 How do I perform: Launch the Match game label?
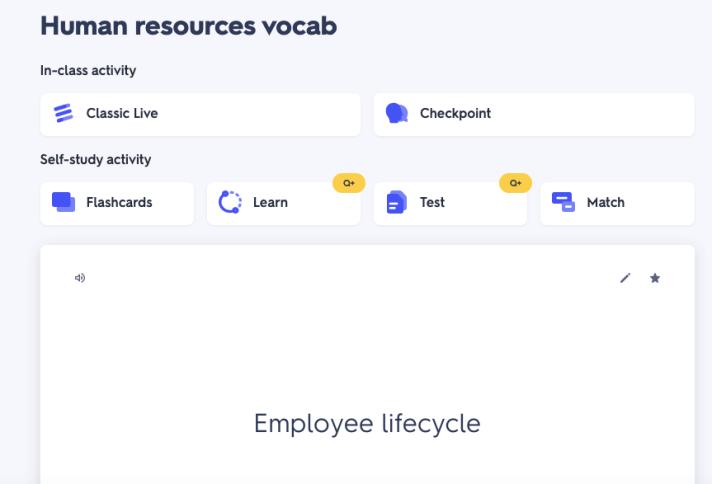[x=605, y=203]
